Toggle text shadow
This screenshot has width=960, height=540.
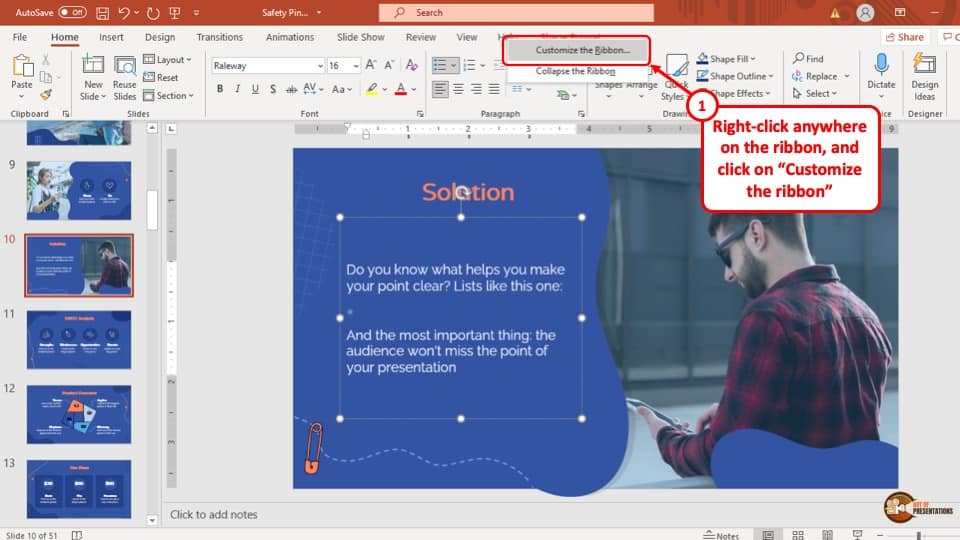tap(273, 89)
